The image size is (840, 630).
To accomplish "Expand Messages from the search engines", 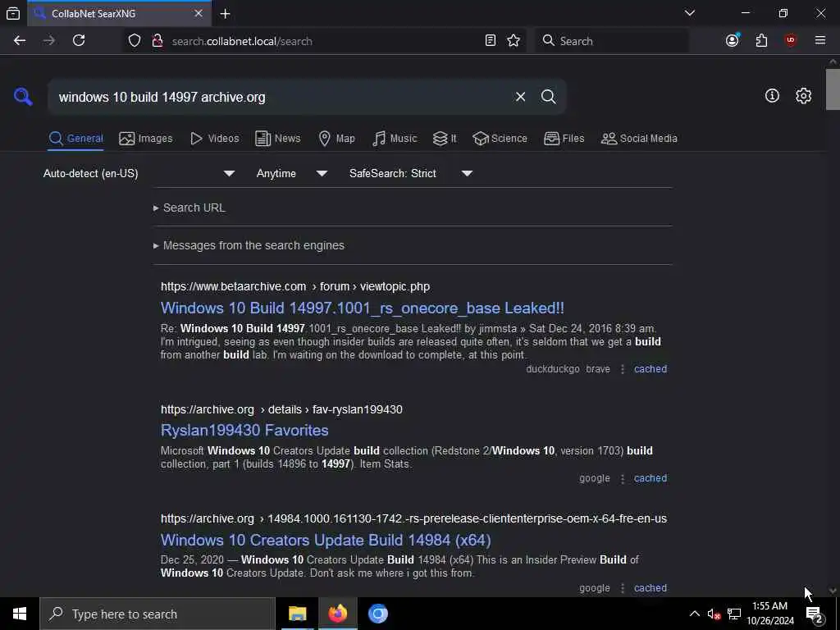I will coord(249,245).
